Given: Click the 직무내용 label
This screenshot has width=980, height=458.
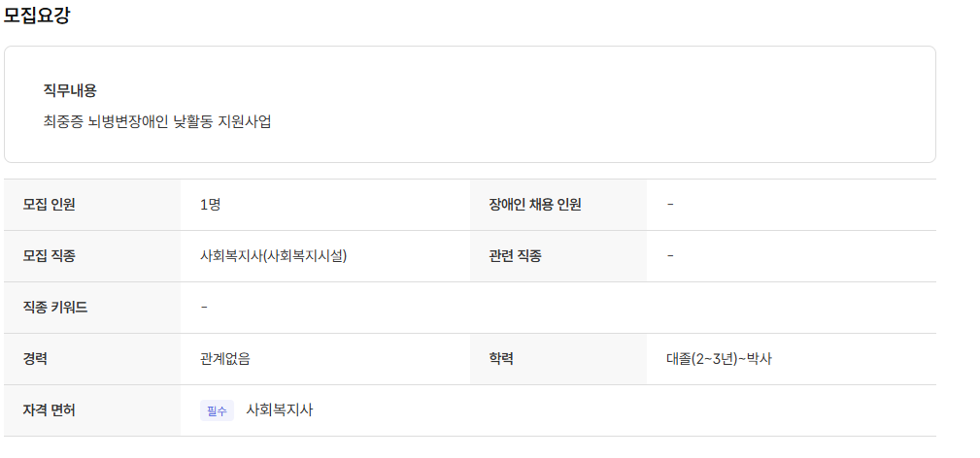Looking at the screenshot, I should coord(70,90).
